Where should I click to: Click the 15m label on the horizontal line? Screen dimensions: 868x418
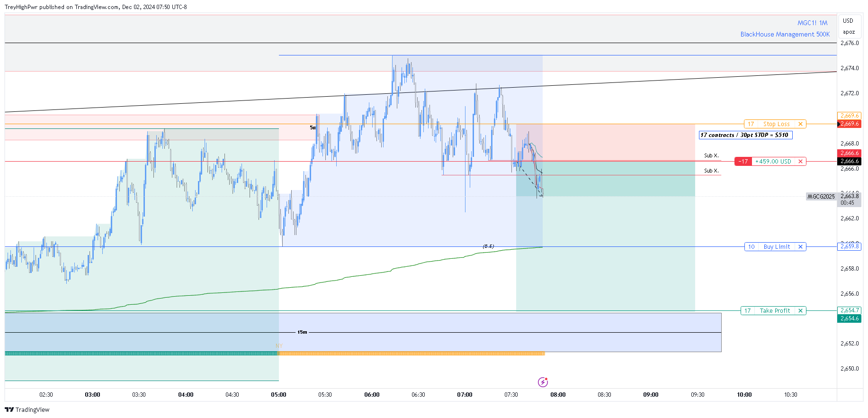click(x=302, y=332)
